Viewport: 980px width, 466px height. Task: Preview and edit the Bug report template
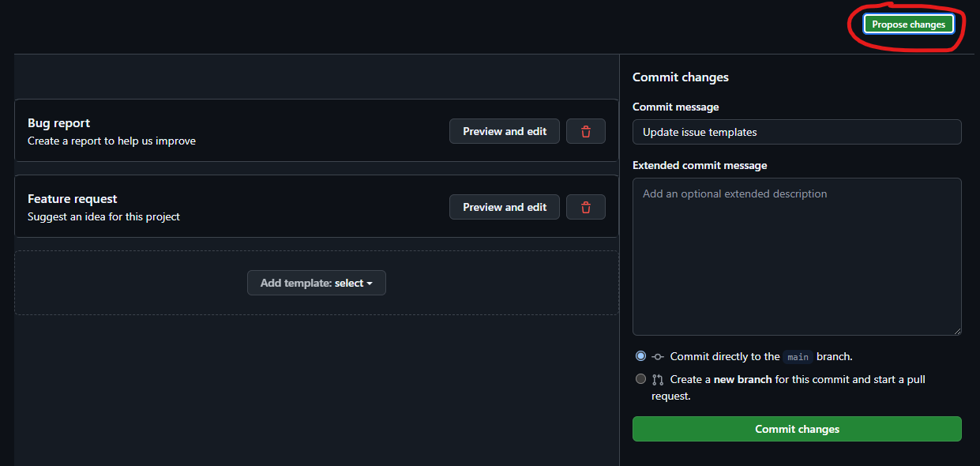505,131
